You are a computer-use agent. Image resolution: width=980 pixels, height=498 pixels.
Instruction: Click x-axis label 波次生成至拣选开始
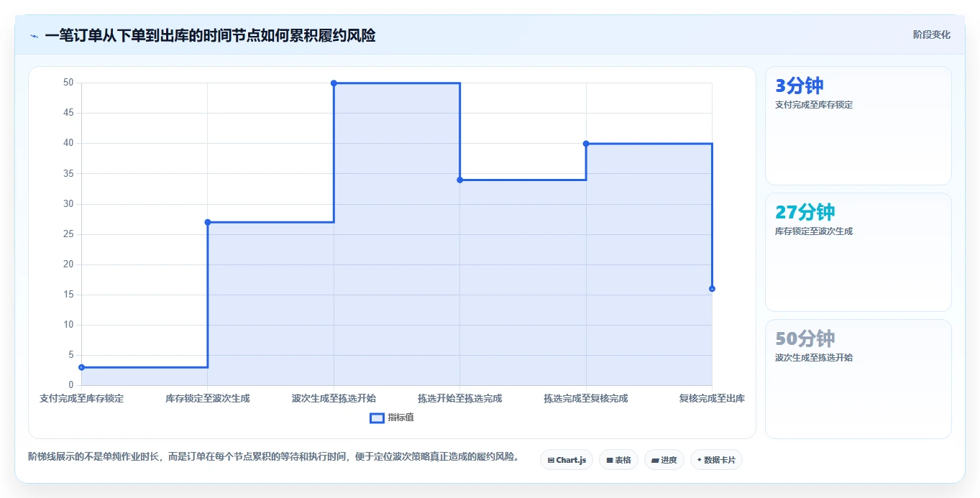pos(334,398)
